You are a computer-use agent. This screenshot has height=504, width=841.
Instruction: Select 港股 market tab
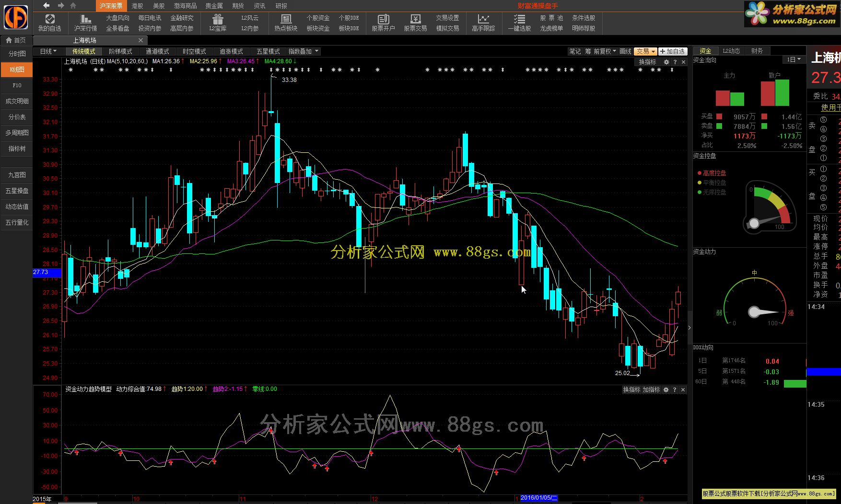click(137, 6)
